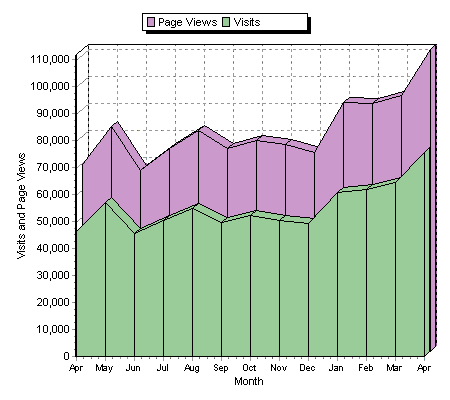Click the 'Sep' x-axis label
The width and height of the screenshot is (450, 400).
coord(221,368)
